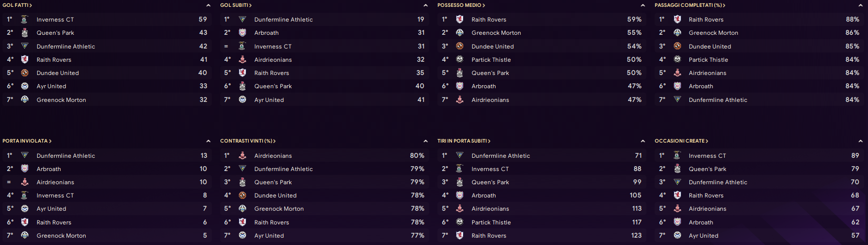Click Raith Rovers crest in Possesso Medio
Viewport: 868px width, 245px height.
tap(459, 20)
